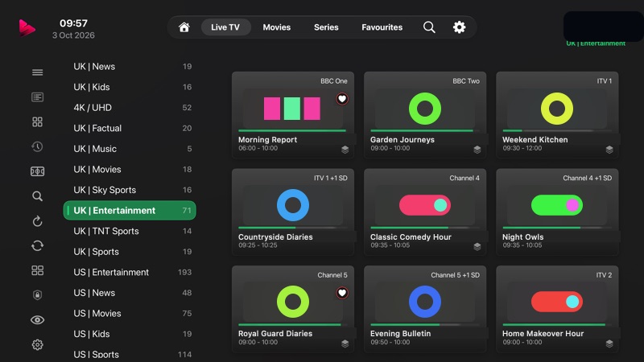Viewport: 644px width, 362px height.
Task: Open BBC Two channel logo thumbnail
Action: point(425,109)
